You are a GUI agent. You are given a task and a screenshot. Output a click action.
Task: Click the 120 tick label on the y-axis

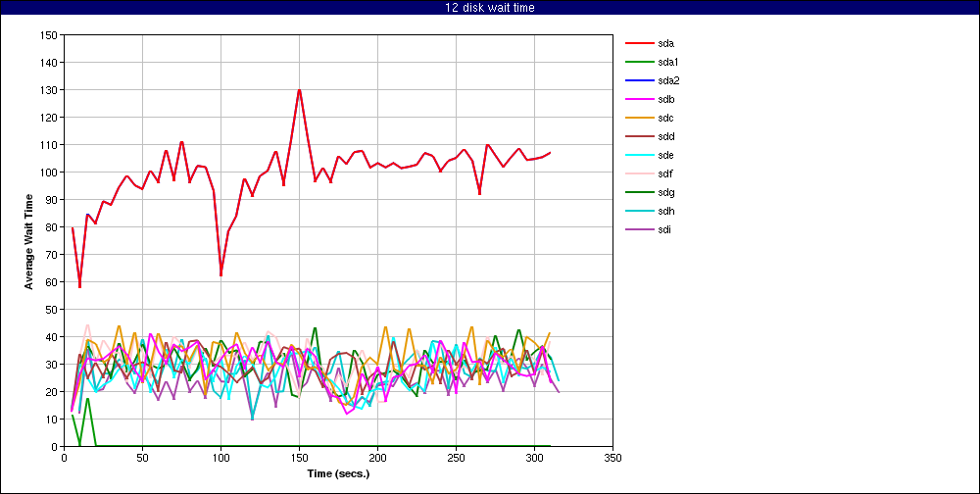coord(49,118)
